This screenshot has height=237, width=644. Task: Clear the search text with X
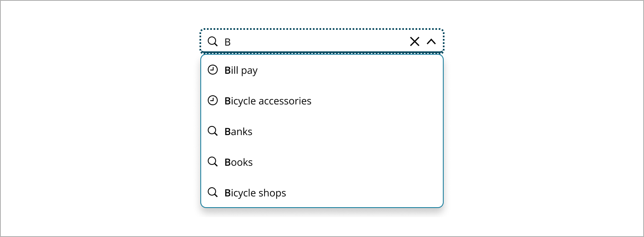414,41
